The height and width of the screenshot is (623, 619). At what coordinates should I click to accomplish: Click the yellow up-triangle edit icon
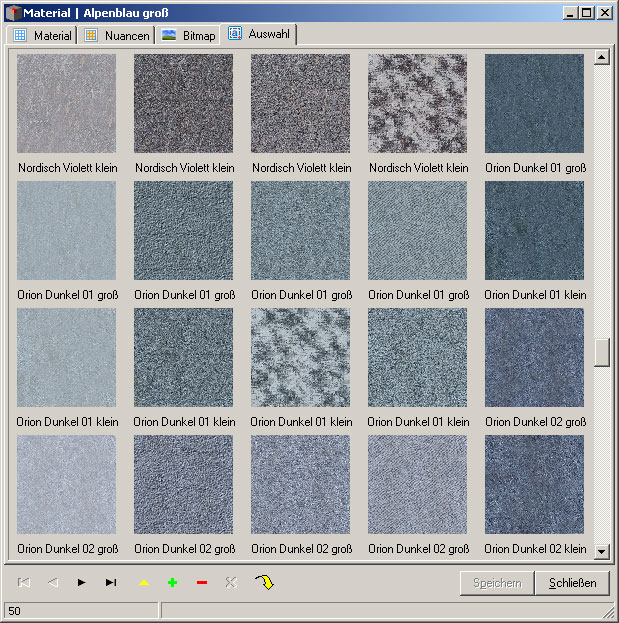tap(144, 583)
